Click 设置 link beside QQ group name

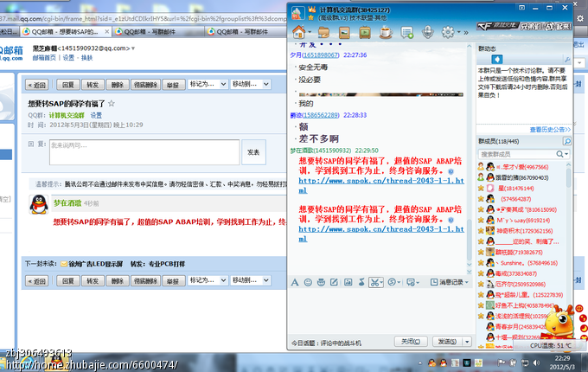[x=96, y=116]
